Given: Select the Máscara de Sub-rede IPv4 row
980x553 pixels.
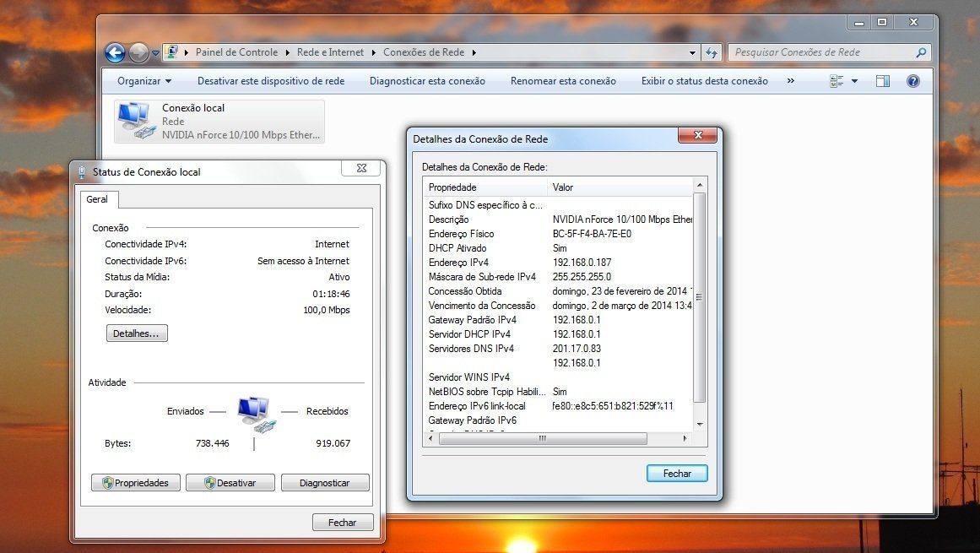Looking at the screenshot, I should (557, 277).
